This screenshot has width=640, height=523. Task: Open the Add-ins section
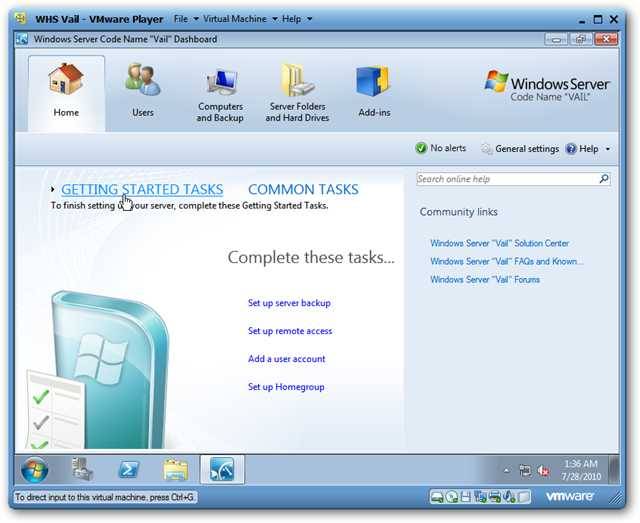coord(374,91)
